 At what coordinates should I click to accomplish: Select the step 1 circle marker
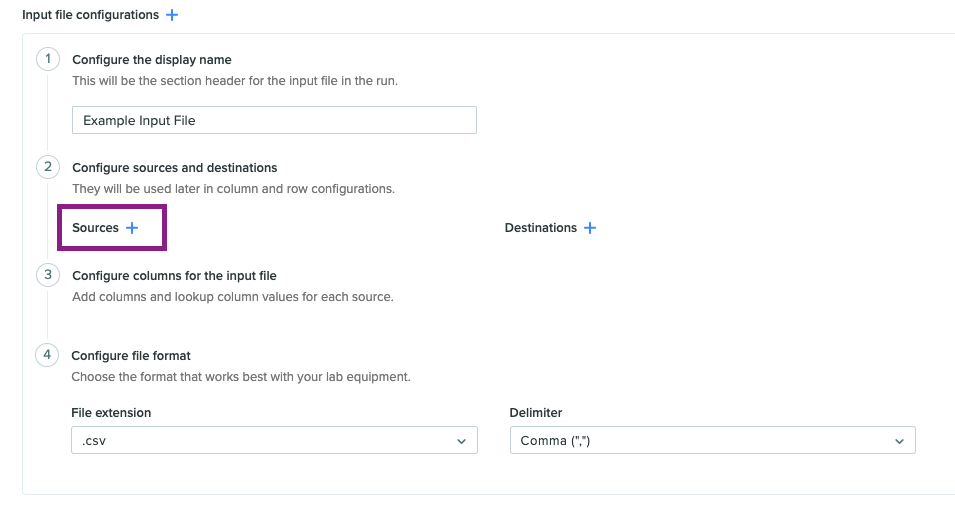coord(48,59)
